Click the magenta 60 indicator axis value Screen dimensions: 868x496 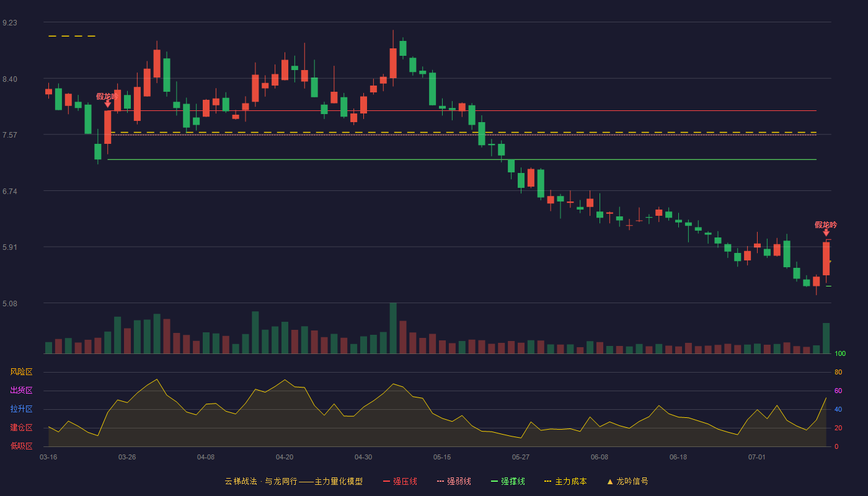[838, 391]
